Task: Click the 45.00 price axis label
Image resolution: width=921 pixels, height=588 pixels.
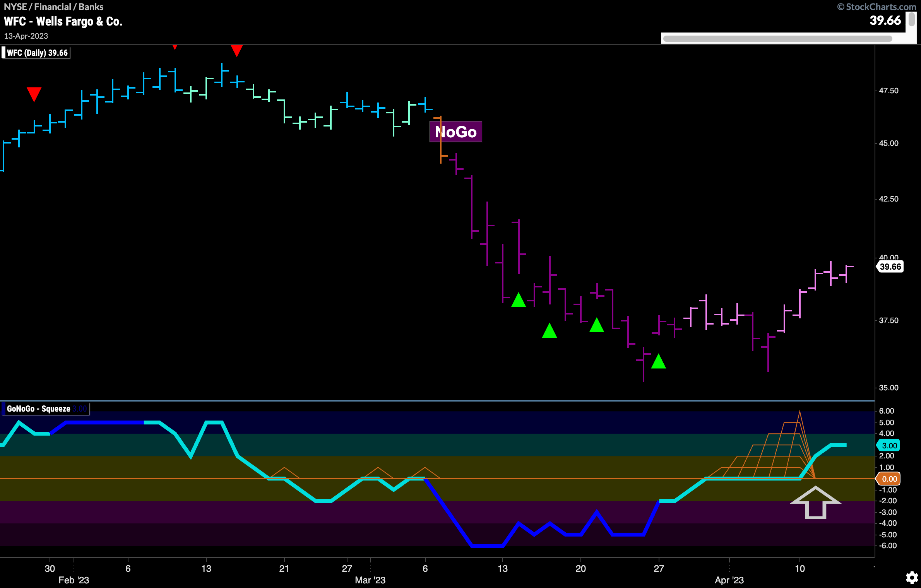Action: click(889, 143)
